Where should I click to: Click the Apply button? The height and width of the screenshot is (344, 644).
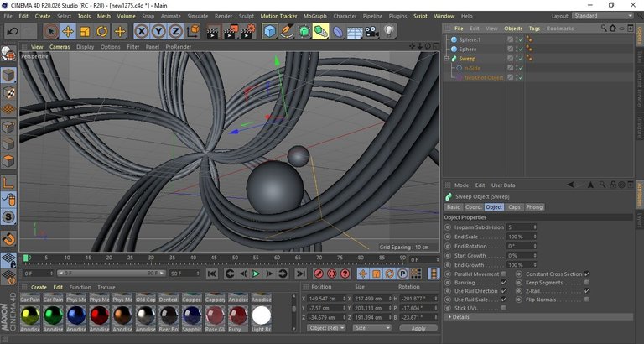(x=418, y=328)
